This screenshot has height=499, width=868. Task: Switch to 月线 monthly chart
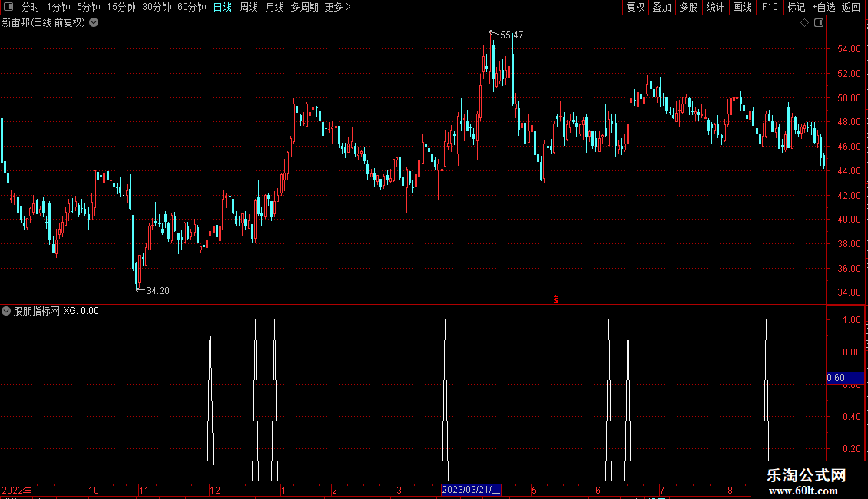274,7
